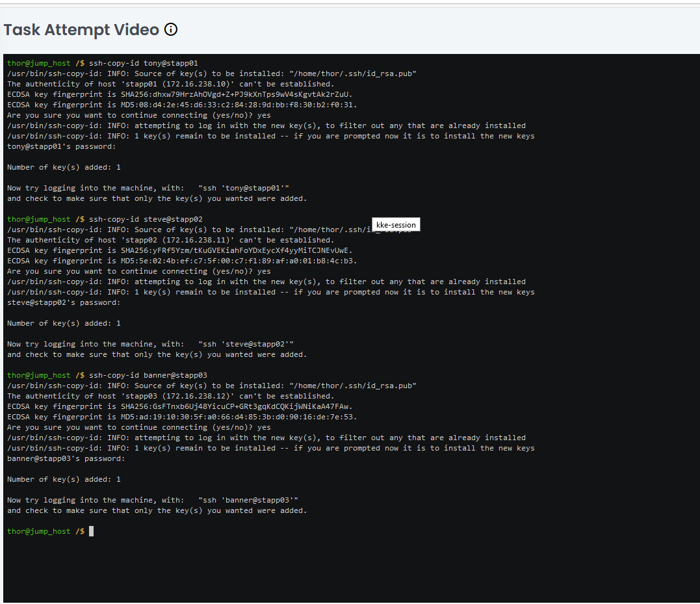Click the SHA256 fingerprint line for stapp03
The image size is (700, 604).
tap(180, 406)
